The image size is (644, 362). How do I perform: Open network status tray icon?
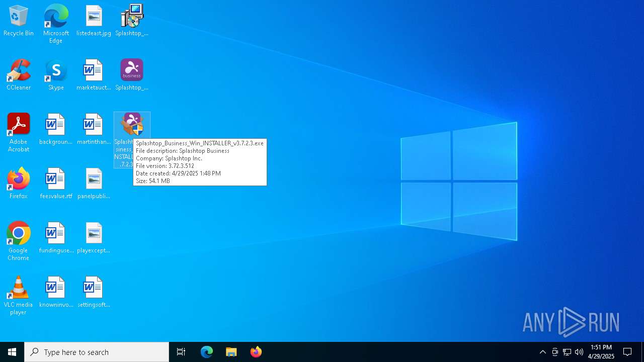coord(567,352)
